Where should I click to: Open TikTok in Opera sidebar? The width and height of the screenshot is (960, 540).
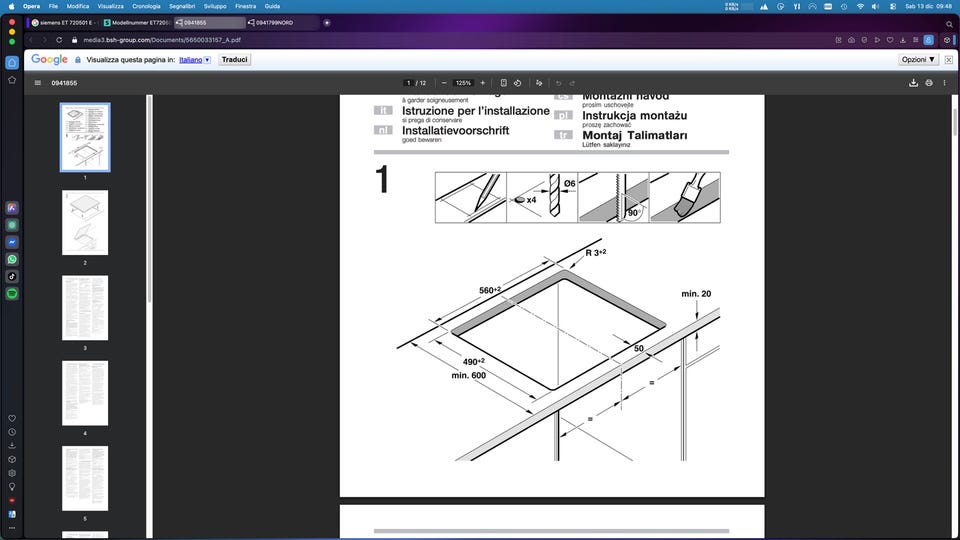12,277
